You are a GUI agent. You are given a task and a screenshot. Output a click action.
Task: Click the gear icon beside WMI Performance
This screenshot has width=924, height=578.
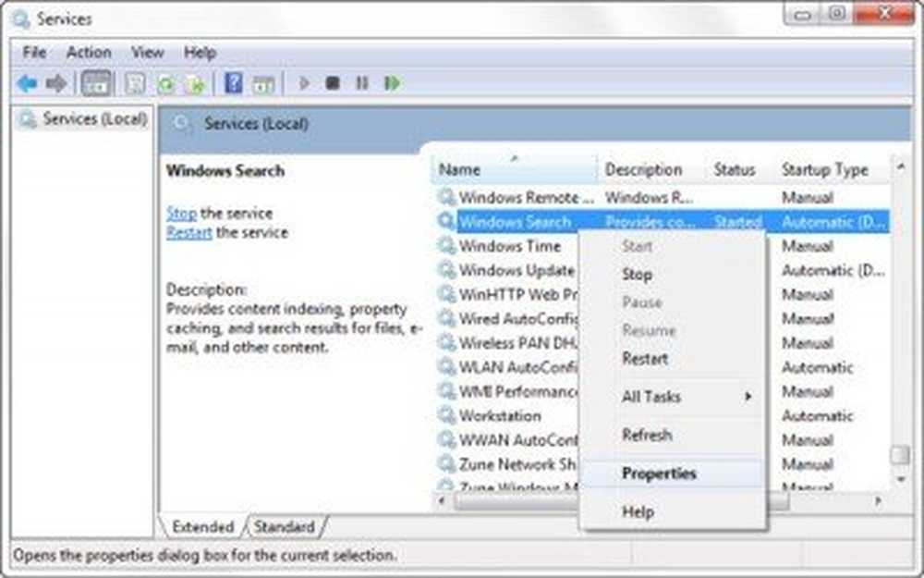click(447, 391)
